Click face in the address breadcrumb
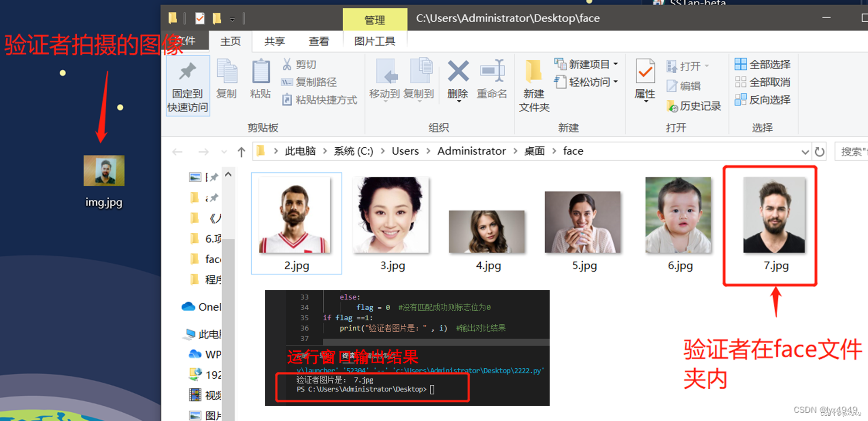Screen dimensions: 868x421 point(573,151)
